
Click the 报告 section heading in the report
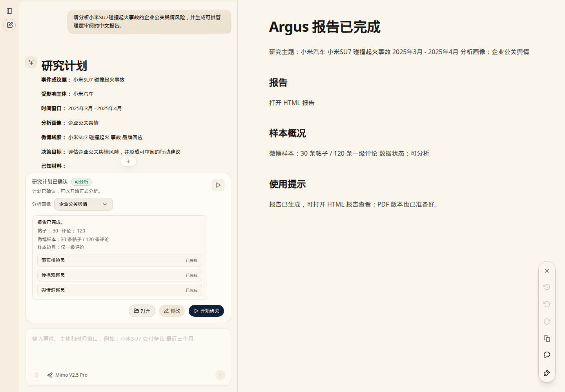click(278, 83)
